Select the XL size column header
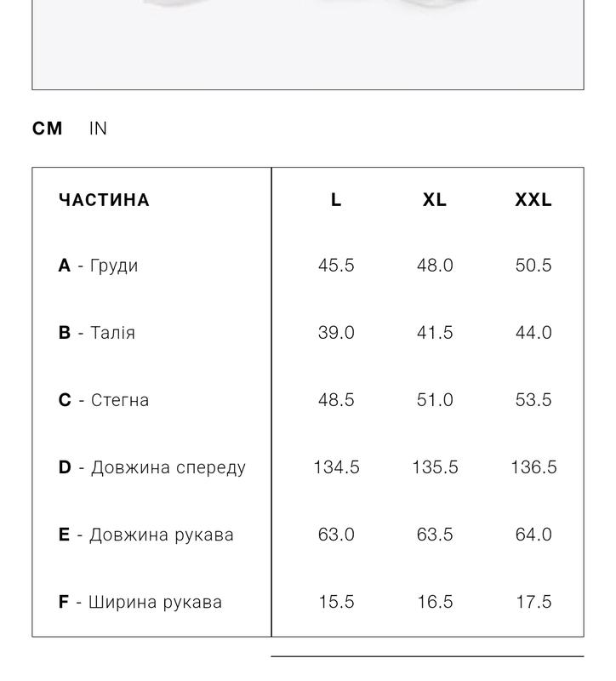The width and height of the screenshot is (616, 681). click(435, 200)
